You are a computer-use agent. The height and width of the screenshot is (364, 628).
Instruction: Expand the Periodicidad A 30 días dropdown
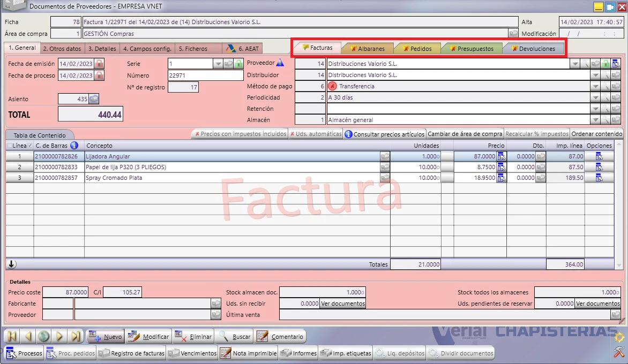[595, 97]
